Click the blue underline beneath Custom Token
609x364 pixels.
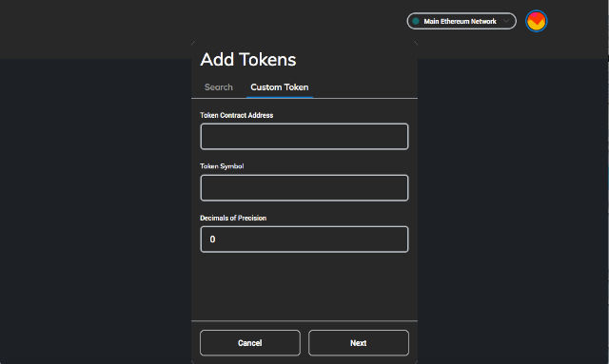pyautogui.click(x=279, y=97)
